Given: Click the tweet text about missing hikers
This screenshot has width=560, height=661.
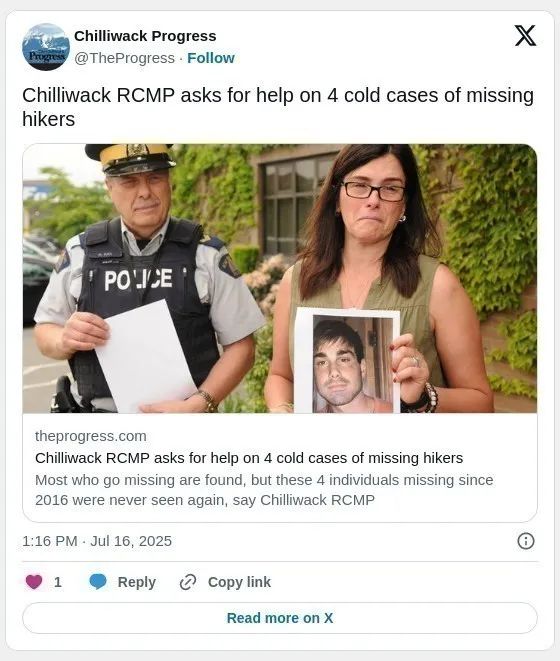Looking at the screenshot, I should (278, 107).
